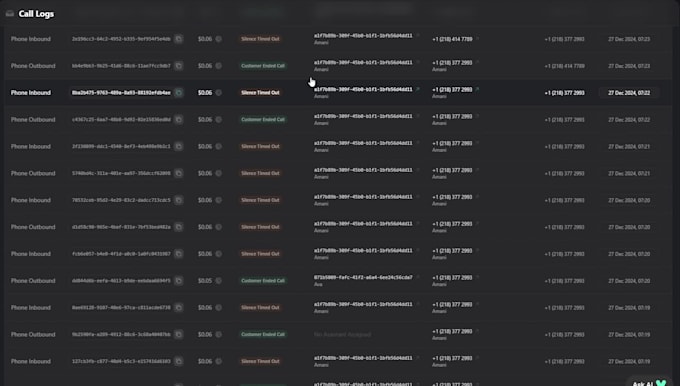Copy call ID starting d3d58c98
This screenshot has height=386, width=680.
coord(178,227)
